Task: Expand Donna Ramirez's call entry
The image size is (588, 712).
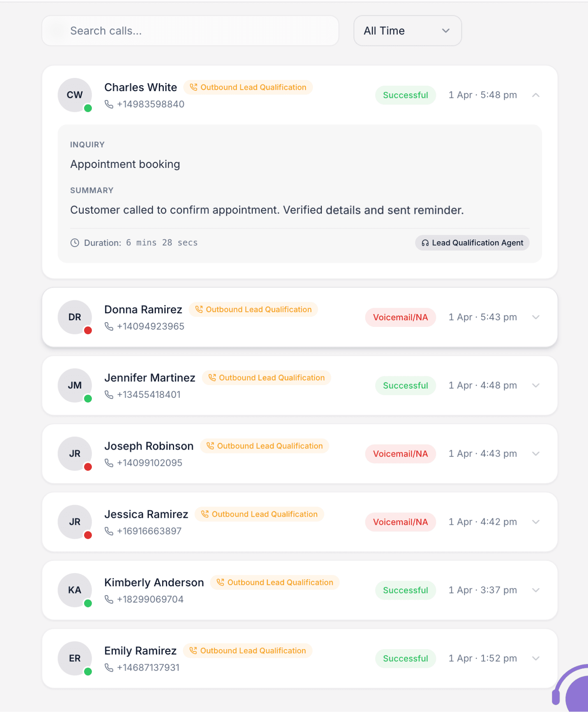Action: coord(536,317)
